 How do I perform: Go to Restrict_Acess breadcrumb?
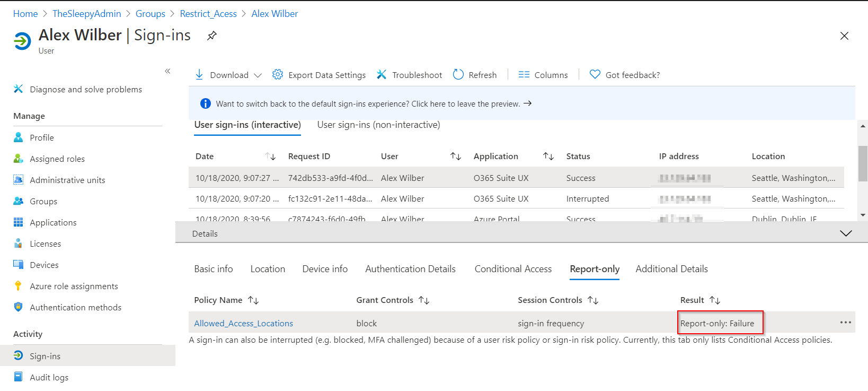[x=208, y=14]
